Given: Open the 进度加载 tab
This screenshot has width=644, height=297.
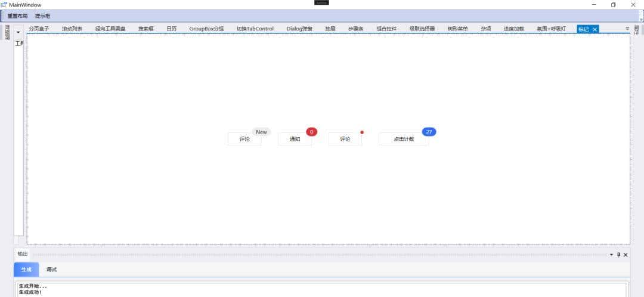Looking at the screenshot, I should pos(514,29).
